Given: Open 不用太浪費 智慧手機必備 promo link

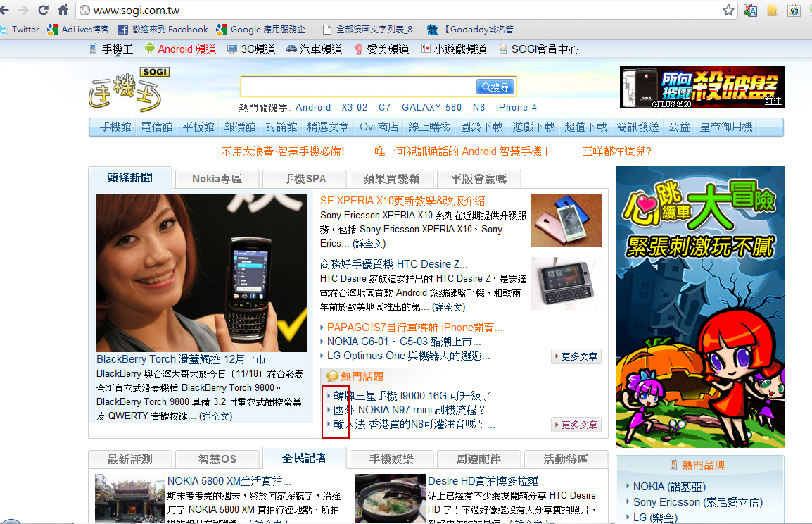Looking at the screenshot, I should (x=283, y=152).
